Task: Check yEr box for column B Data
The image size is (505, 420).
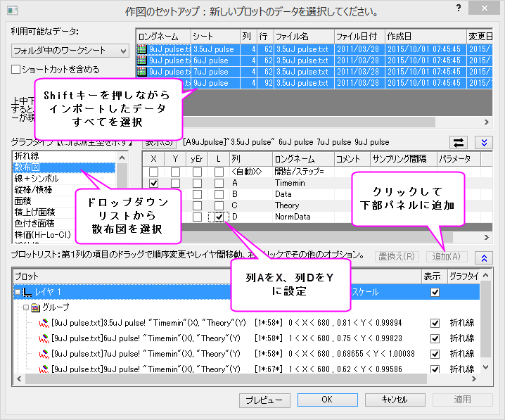Action: tap(197, 195)
